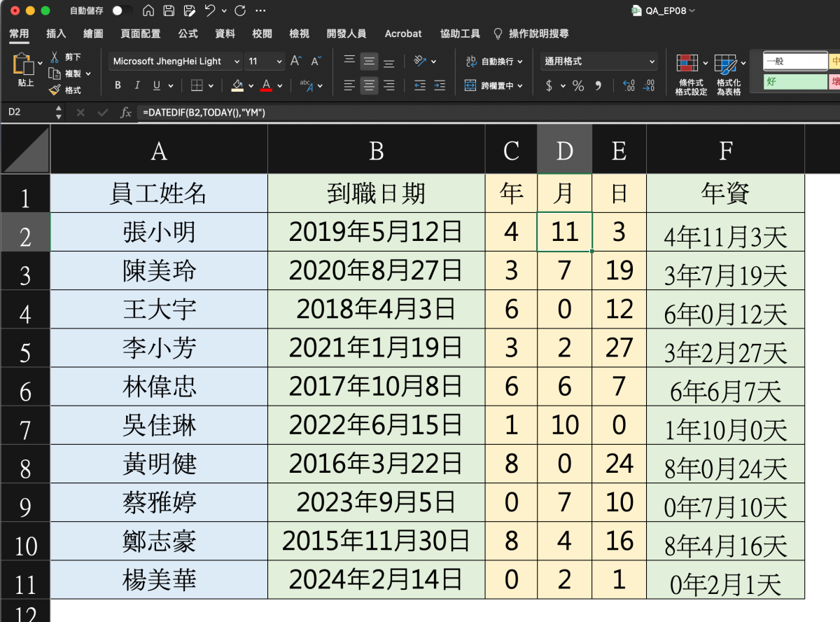The width and height of the screenshot is (840, 622).
Task: Click the dollar currency format icon
Action: [549, 85]
